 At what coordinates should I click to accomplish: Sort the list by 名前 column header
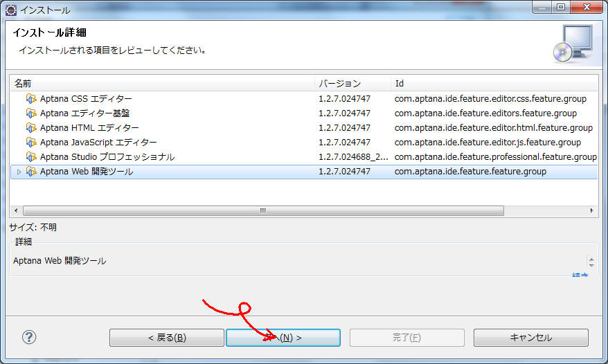pyautogui.click(x=163, y=83)
